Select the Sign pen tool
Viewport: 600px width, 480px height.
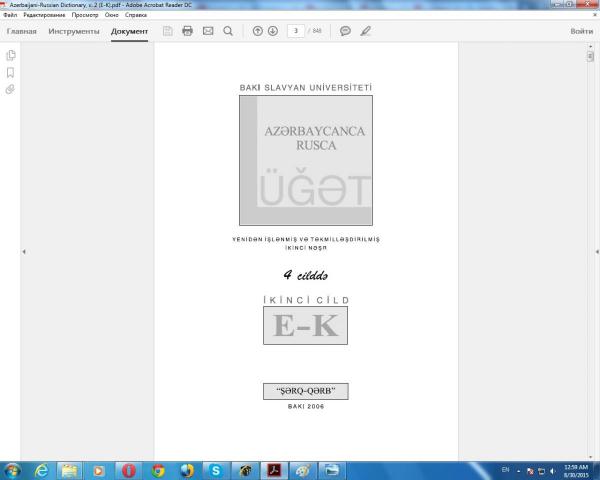(365, 31)
